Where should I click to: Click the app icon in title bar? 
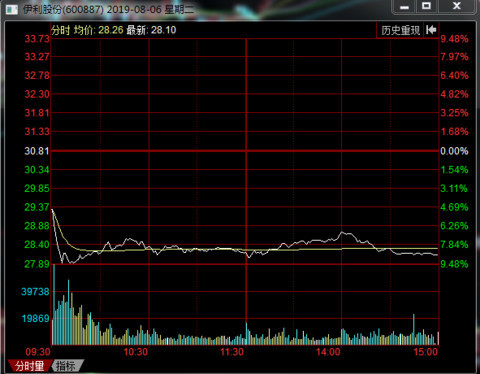tap(12, 9)
